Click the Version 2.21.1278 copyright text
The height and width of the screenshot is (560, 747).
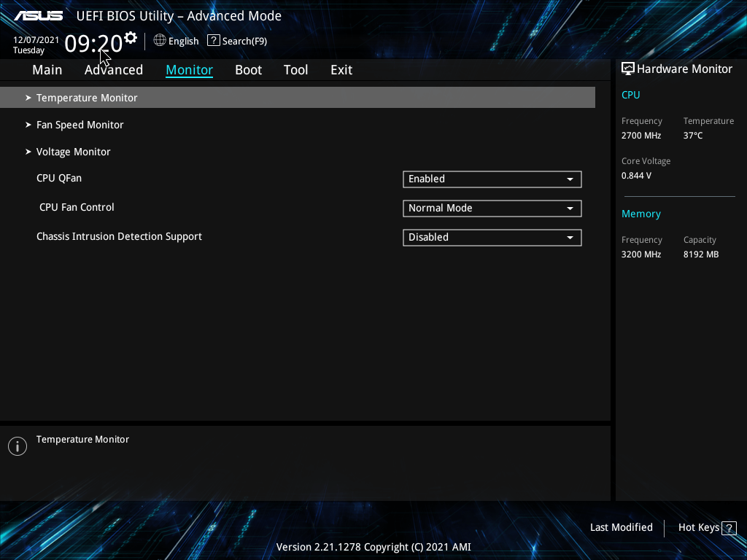(x=373, y=547)
